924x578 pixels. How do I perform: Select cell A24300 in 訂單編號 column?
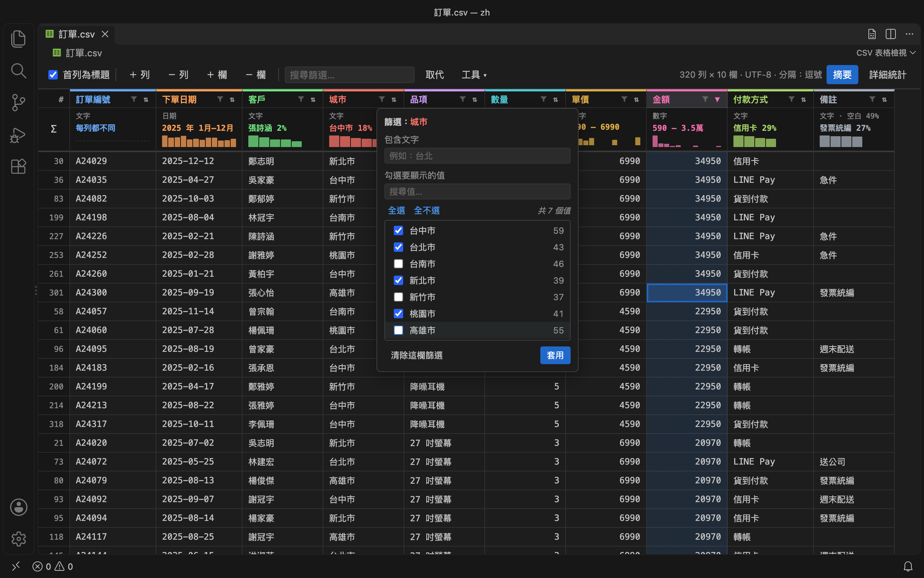pyautogui.click(x=113, y=293)
